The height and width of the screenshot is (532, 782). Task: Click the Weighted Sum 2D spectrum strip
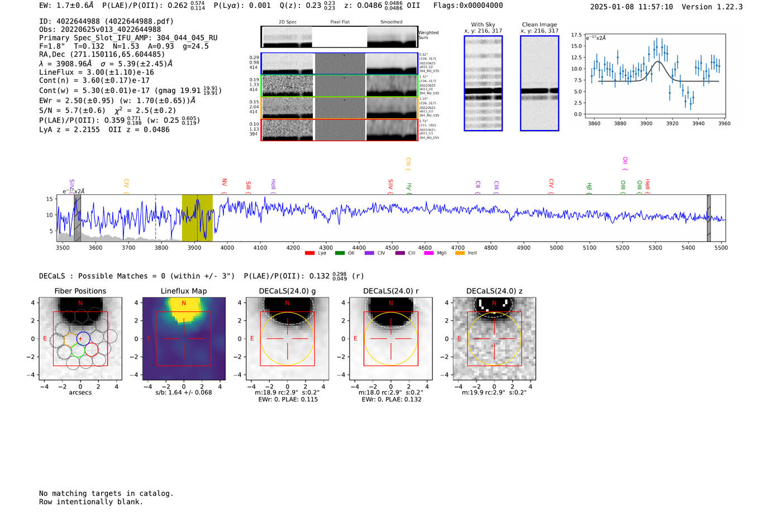click(340, 37)
